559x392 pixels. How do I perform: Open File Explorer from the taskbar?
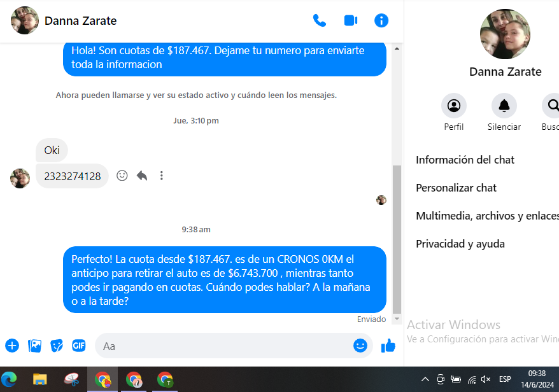pyautogui.click(x=40, y=380)
